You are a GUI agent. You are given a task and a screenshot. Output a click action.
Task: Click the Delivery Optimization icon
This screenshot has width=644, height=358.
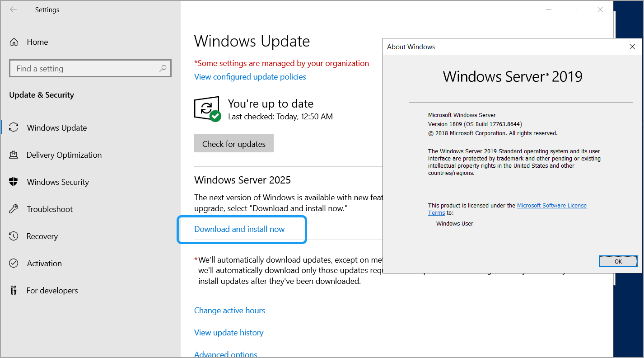14,155
